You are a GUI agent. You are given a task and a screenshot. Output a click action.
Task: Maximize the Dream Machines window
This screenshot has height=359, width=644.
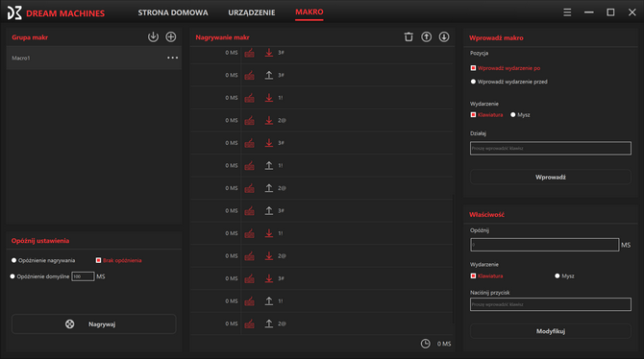coord(610,12)
